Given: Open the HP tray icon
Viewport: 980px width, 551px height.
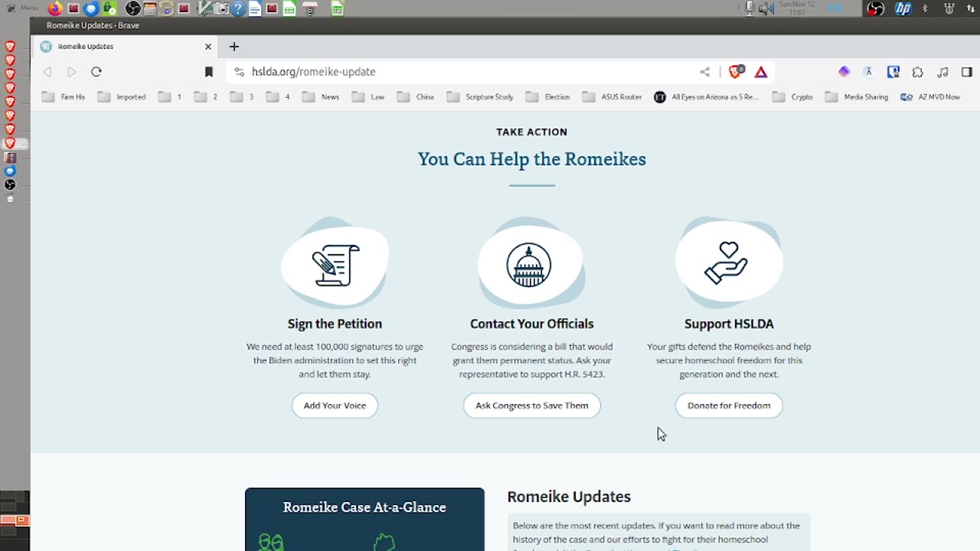Looking at the screenshot, I should click(x=903, y=8).
